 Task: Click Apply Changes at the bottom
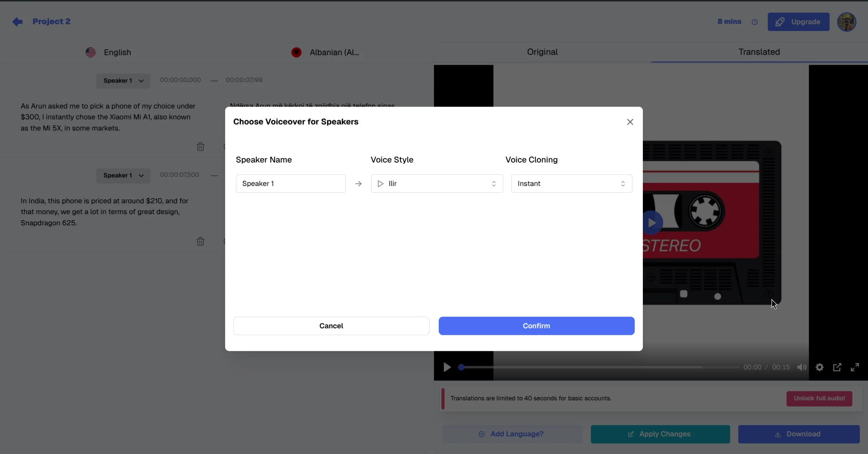coord(660,434)
